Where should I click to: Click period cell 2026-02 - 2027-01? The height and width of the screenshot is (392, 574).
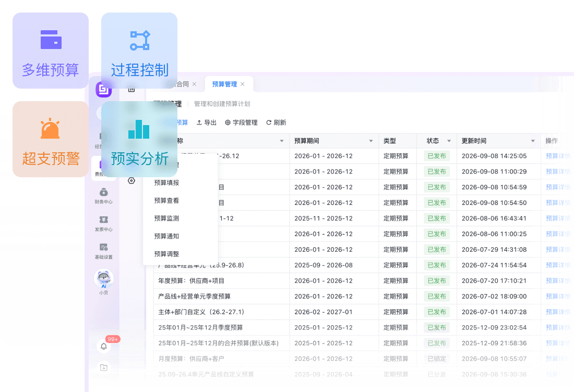pos(323,312)
